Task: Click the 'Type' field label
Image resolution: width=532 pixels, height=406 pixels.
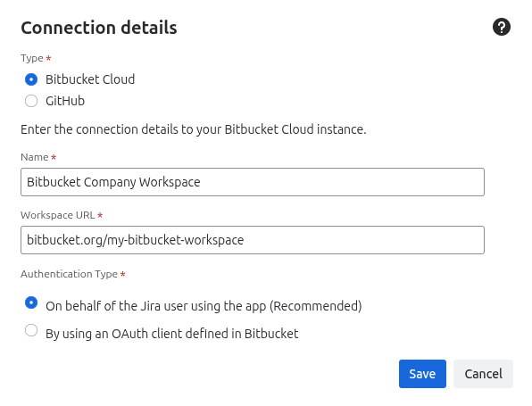Action: [32, 58]
